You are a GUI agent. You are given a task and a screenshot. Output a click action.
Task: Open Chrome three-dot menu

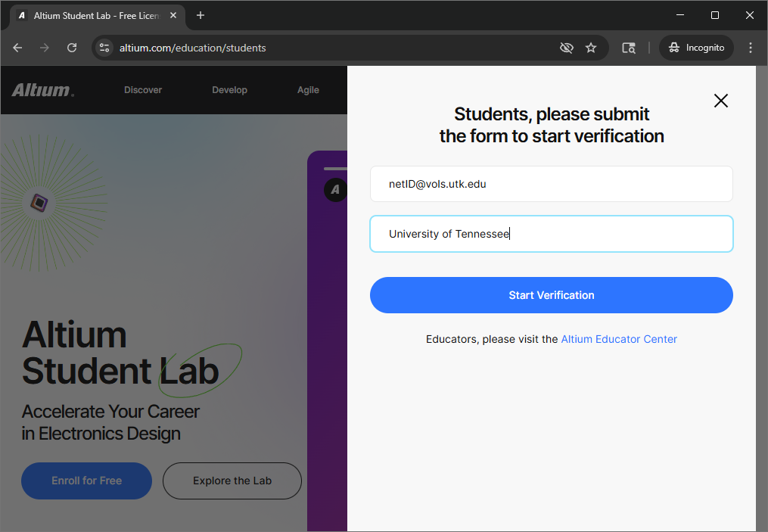751,48
